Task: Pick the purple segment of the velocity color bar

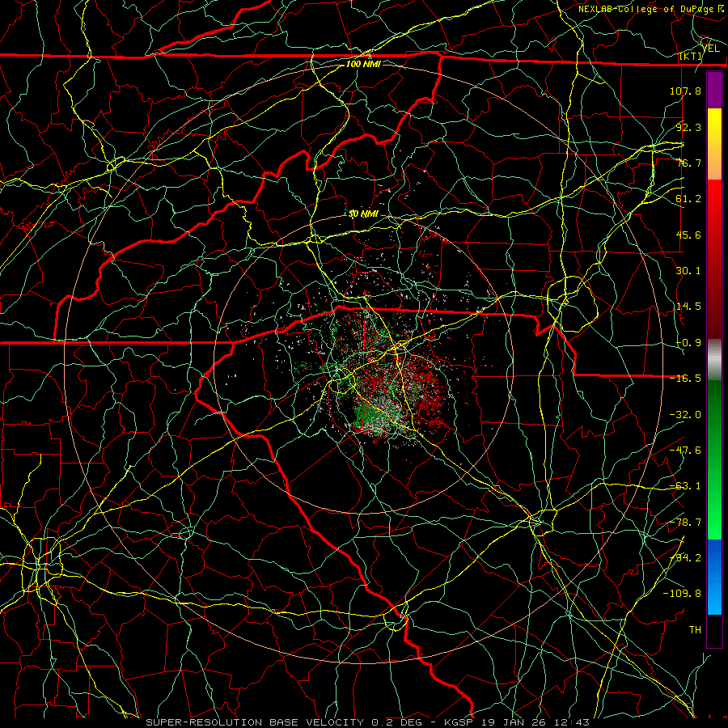Action: pos(714,90)
